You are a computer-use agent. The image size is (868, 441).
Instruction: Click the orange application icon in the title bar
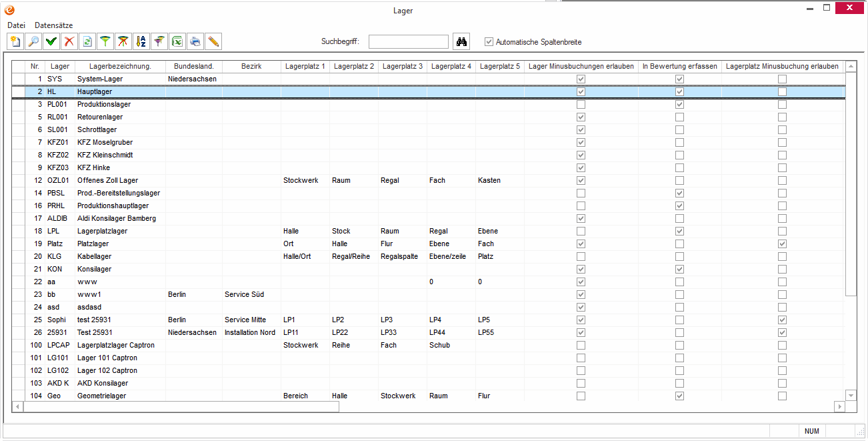point(9,9)
